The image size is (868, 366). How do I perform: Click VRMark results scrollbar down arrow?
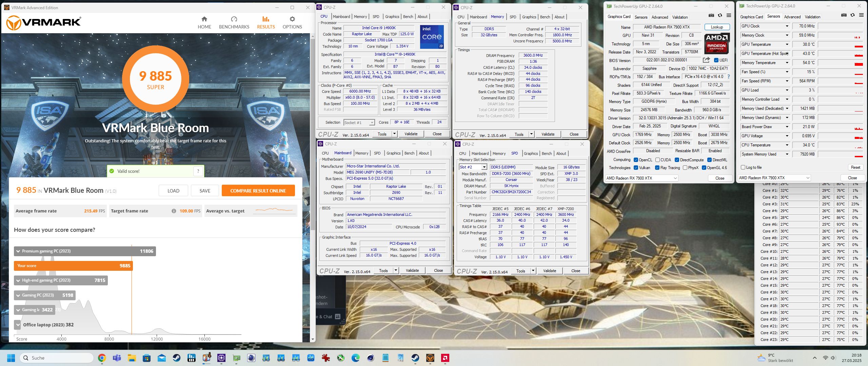pos(313,339)
